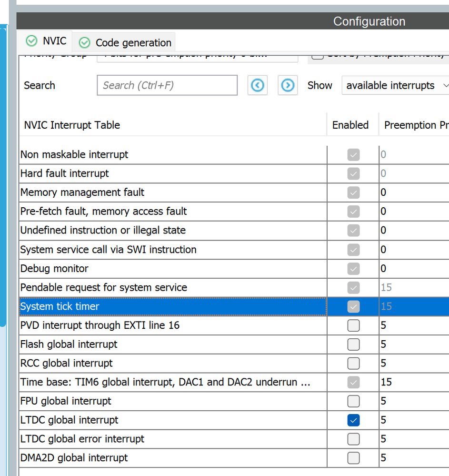This screenshot has height=476, width=449.
Task: Toggle the Sort by Preemption Priority checkbox
Action: point(318,56)
